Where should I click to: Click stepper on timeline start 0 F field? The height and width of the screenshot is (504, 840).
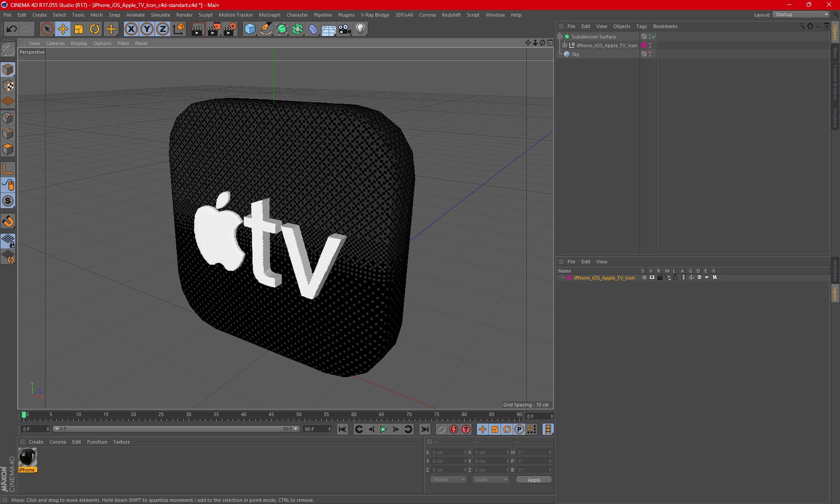48,429
